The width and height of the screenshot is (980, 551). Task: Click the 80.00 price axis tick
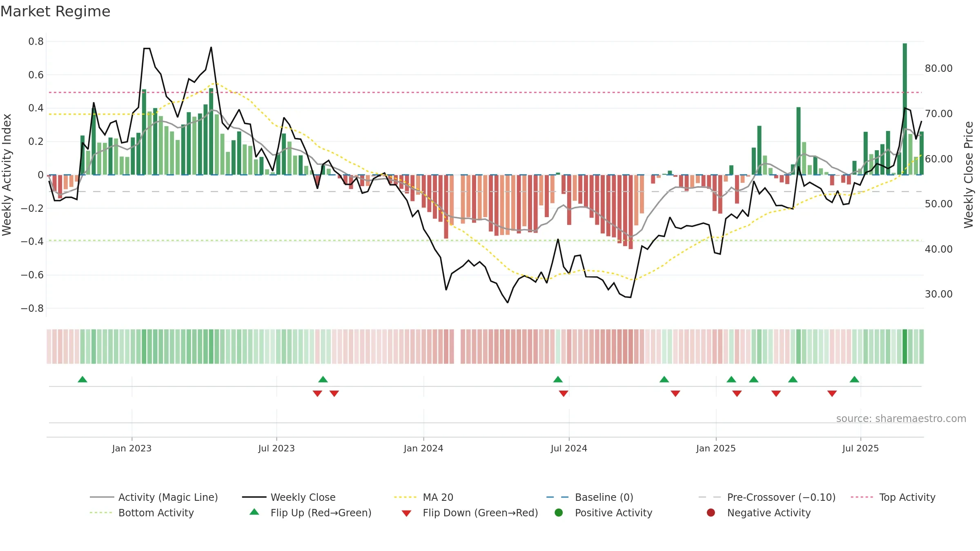(x=939, y=68)
